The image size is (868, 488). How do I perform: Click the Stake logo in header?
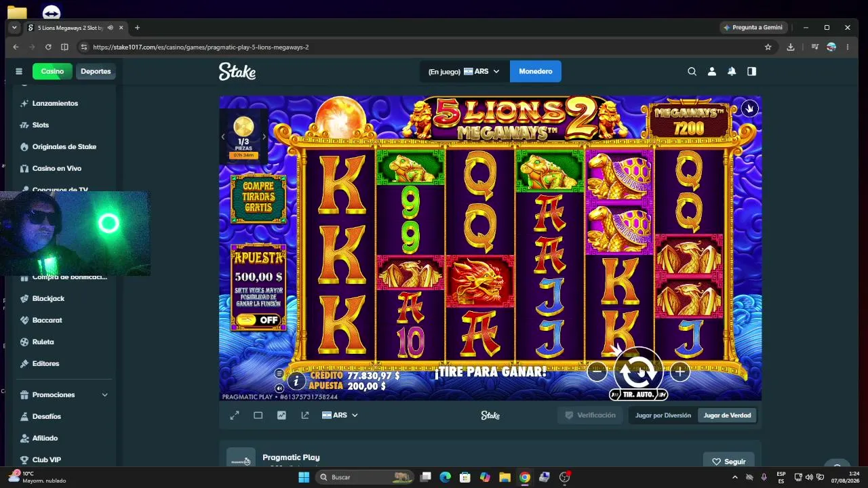237,71
